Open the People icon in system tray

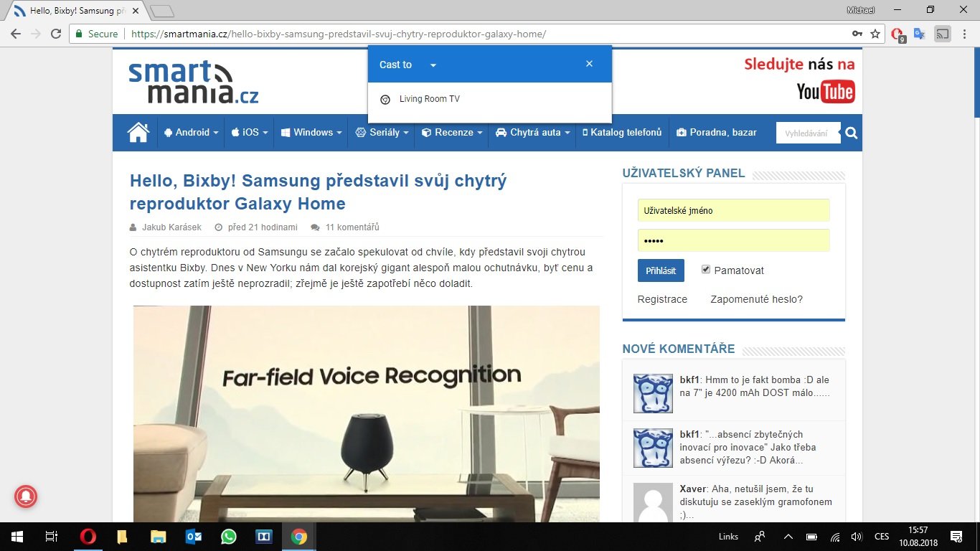pos(760,537)
